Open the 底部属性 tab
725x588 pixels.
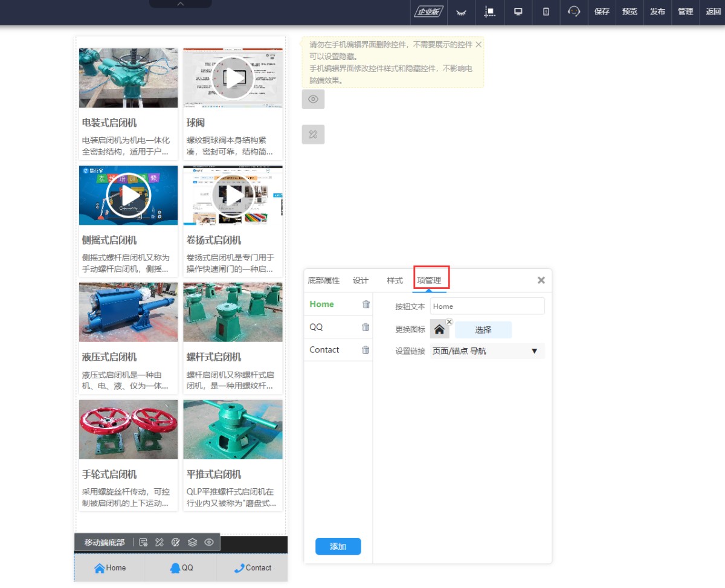coord(324,280)
